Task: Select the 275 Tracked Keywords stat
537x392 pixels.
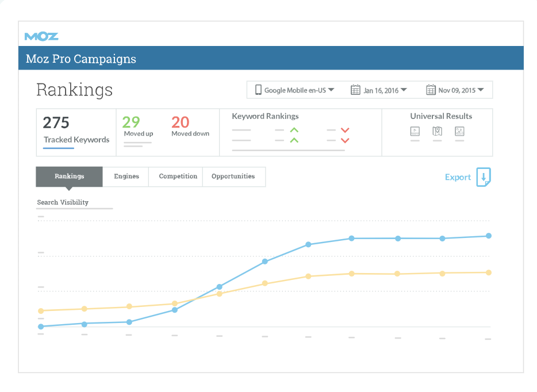Action: point(76,132)
